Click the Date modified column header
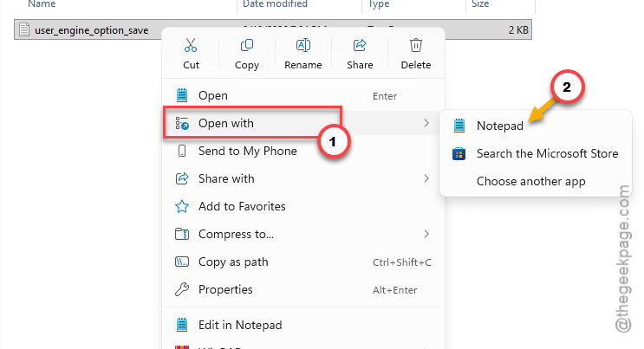The height and width of the screenshot is (349, 644). 275,3
